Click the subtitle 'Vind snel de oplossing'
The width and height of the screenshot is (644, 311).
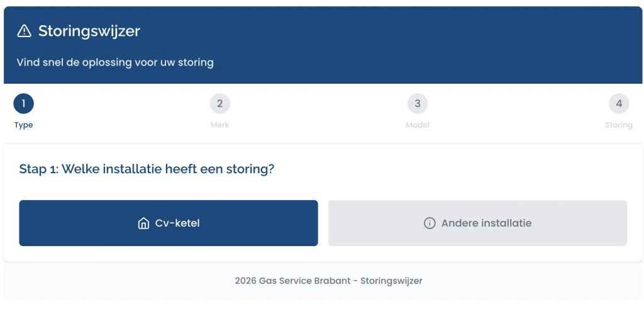(x=115, y=62)
